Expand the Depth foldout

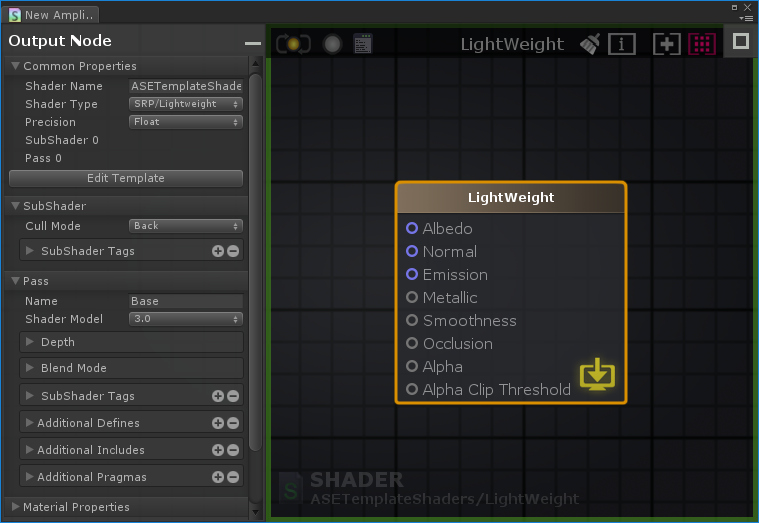[30, 342]
